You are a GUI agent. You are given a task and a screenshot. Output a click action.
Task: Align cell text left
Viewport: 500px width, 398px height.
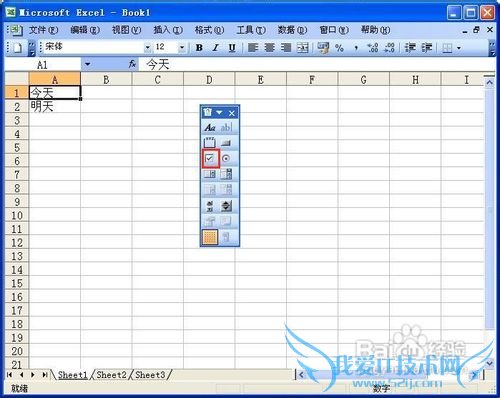(253, 48)
